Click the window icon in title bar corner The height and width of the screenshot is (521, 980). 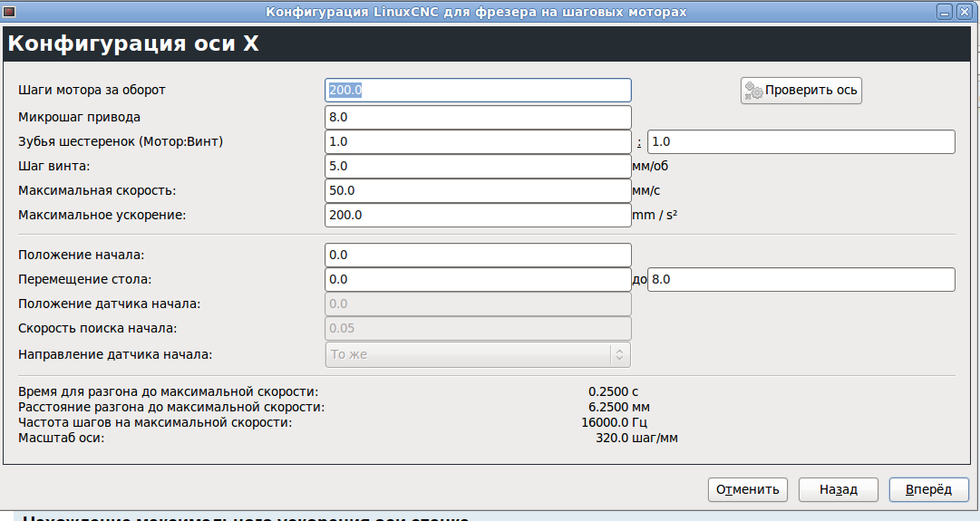9,11
